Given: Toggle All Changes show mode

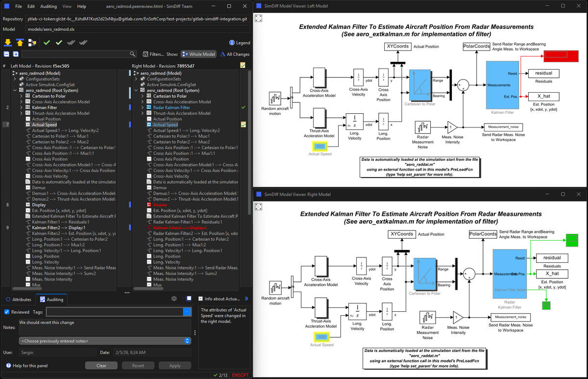Looking at the screenshot, I should pos(235,54).
